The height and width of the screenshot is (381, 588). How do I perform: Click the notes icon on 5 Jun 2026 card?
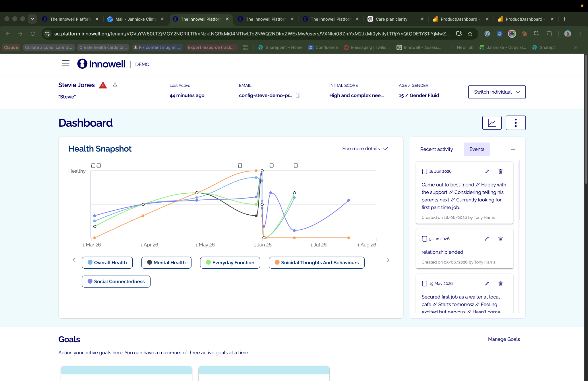424,239
